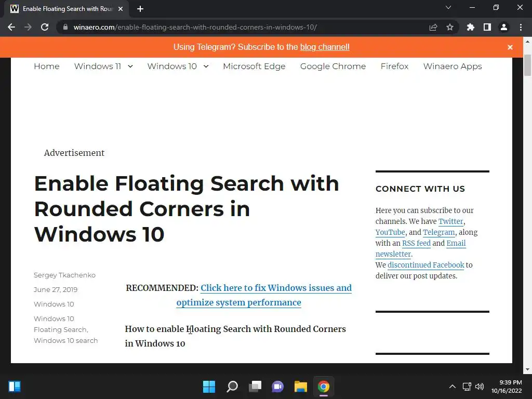The width and height of the screenshot is (532, 399).
Task: Open the volume speaker tray icon
Action: (480, 387)
